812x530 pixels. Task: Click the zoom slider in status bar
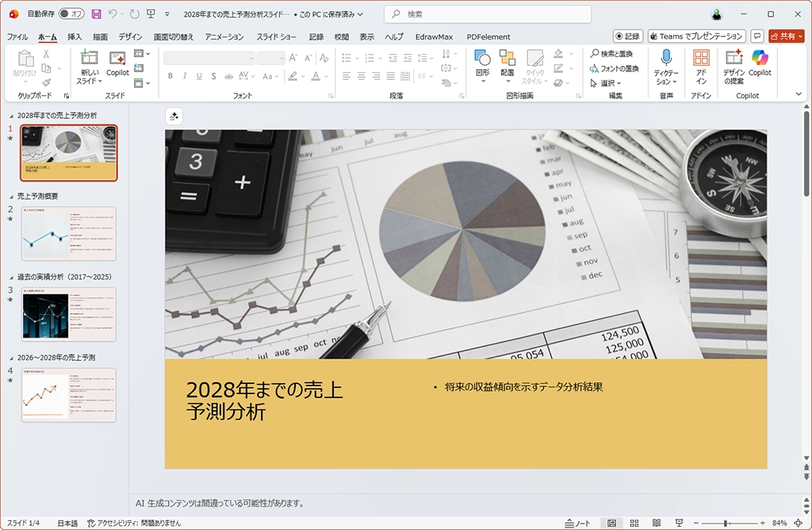point(725,524)
